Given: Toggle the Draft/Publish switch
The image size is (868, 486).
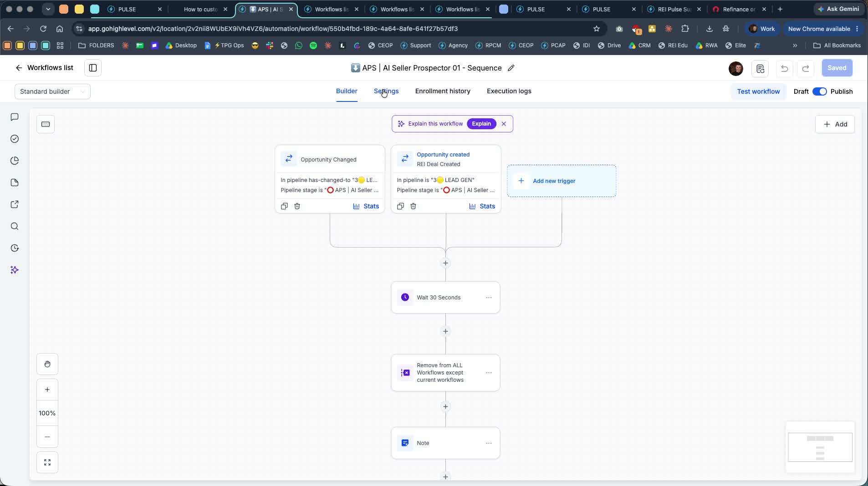Looking at the screenshot, I should [x=820, y=91].
